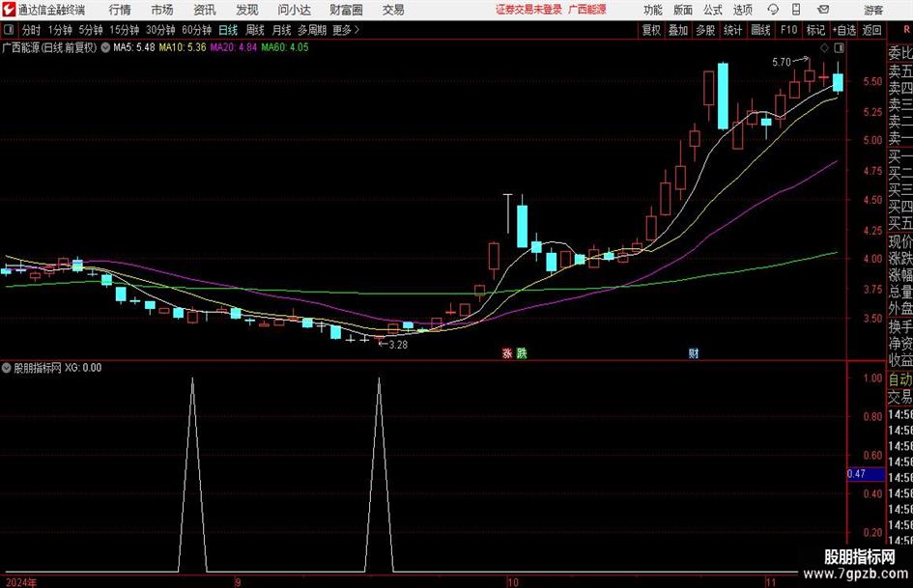Click the 3.28 low price annotation

click(398, 345)
